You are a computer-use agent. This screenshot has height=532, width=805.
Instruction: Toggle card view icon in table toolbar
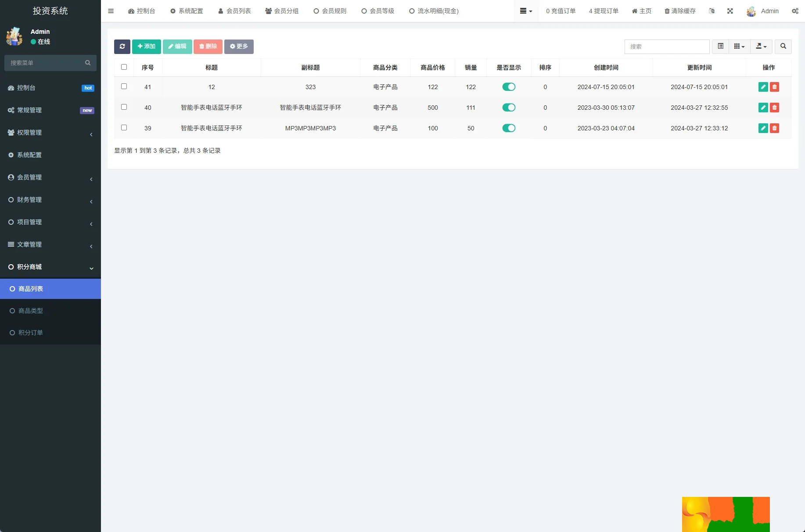click(720, 47)
